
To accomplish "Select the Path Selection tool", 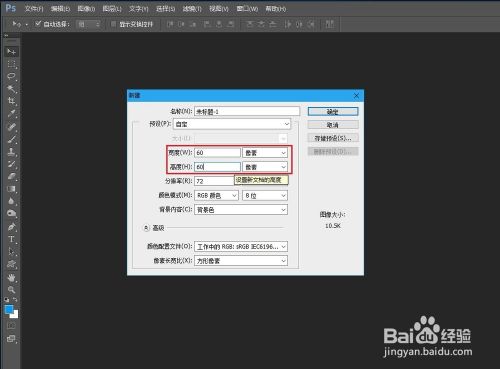I will pos(11,252).
